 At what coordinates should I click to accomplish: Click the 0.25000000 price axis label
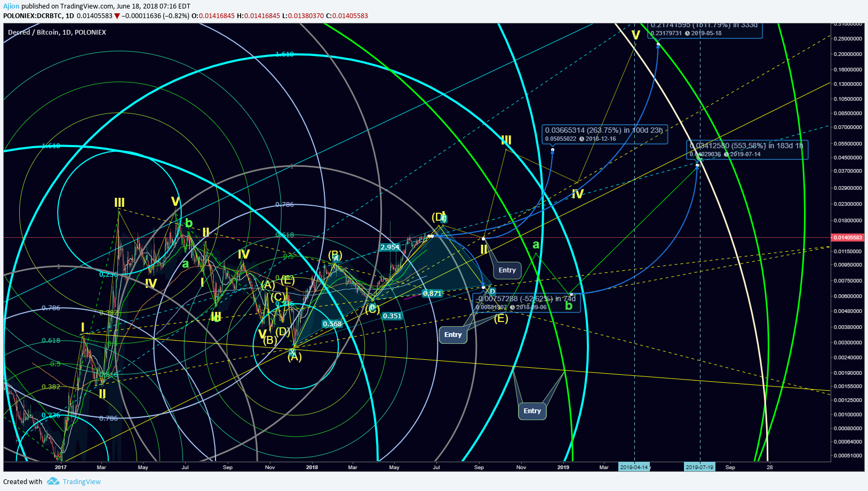847,39
